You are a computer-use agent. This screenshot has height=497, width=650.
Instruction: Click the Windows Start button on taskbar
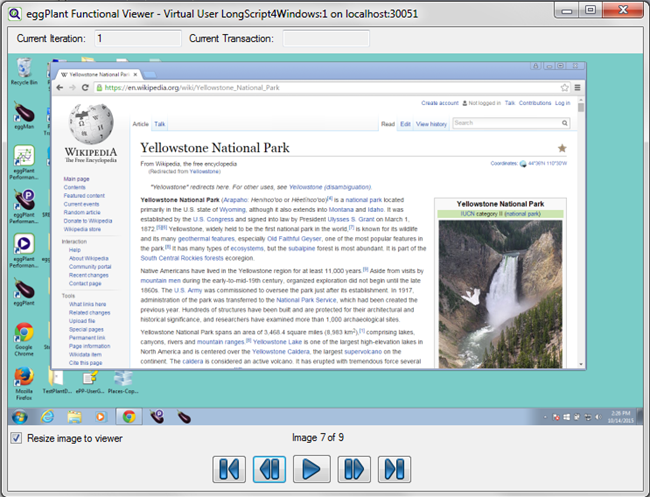[x=21, y=416]
